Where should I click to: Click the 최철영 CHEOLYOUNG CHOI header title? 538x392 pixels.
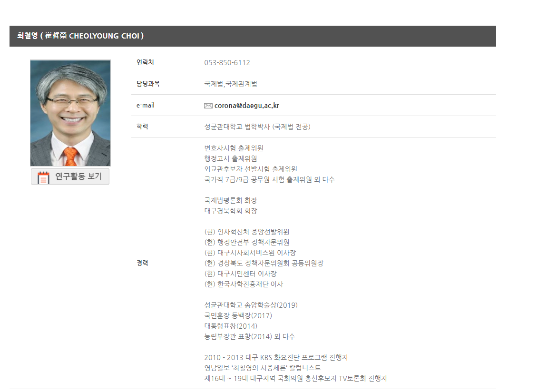pos(80,36)
